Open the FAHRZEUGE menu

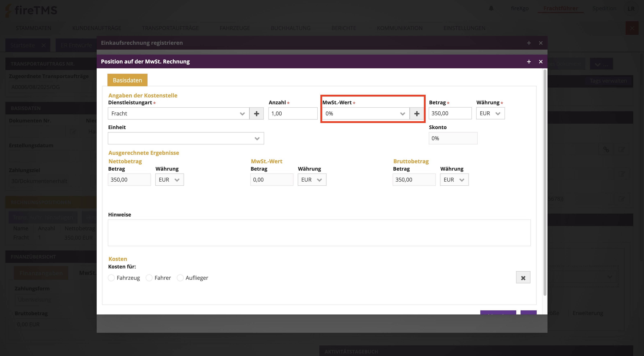(235, 28)
